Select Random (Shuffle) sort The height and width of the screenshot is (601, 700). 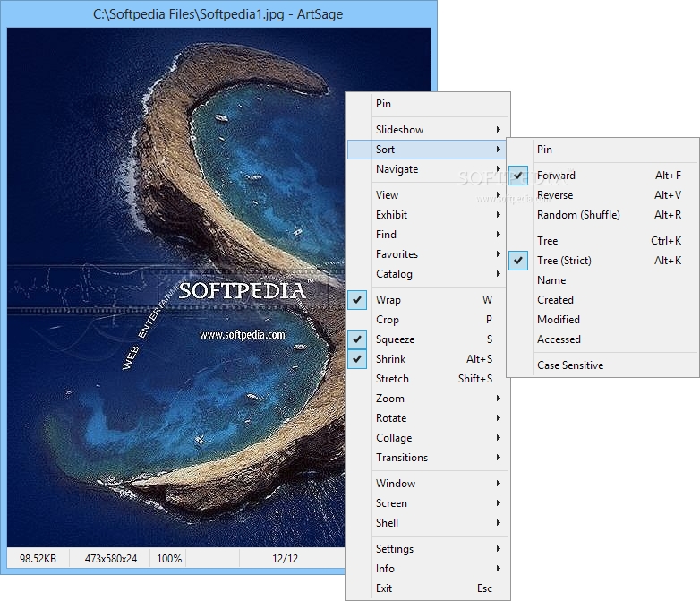[602, 215]
